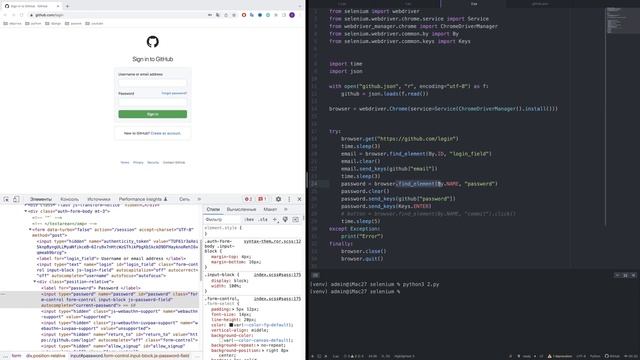
Task: Collapse the form data-turbo node in DOM tree
Action: pyautogui.click(x=30, y=230)
